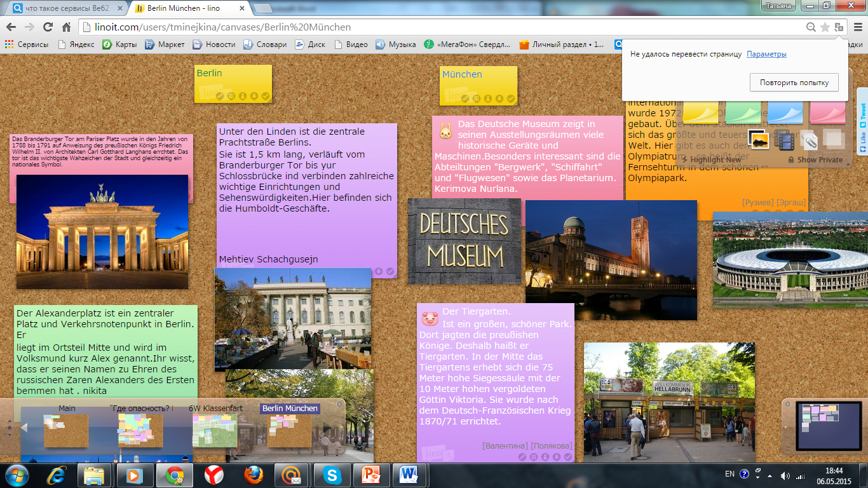The width and height of the screenshot is (868, 488).
Task: Open Chrome menu hamburger icon
Action: (x=858, y=27)
